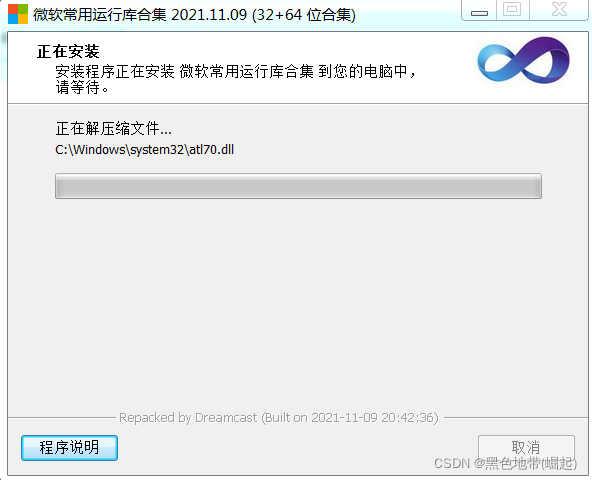
Task: Minimize the installer window
Action: tap(479, 11)
